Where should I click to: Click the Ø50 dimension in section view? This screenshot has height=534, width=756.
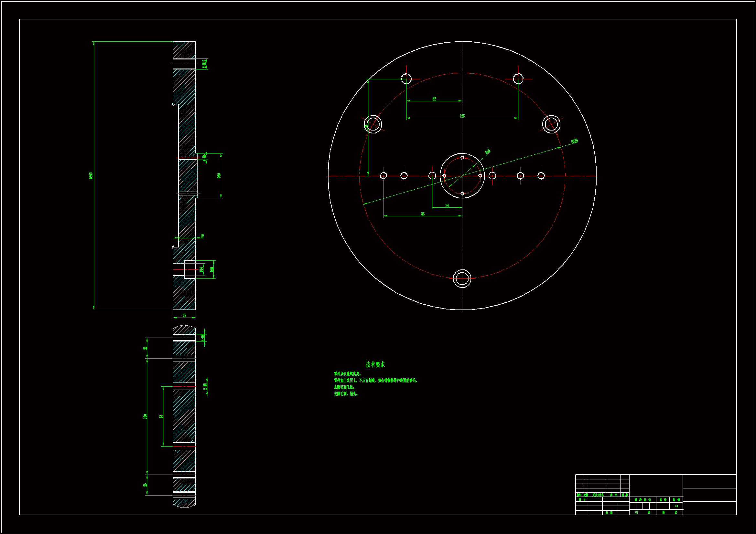click(x=219, y=175)
